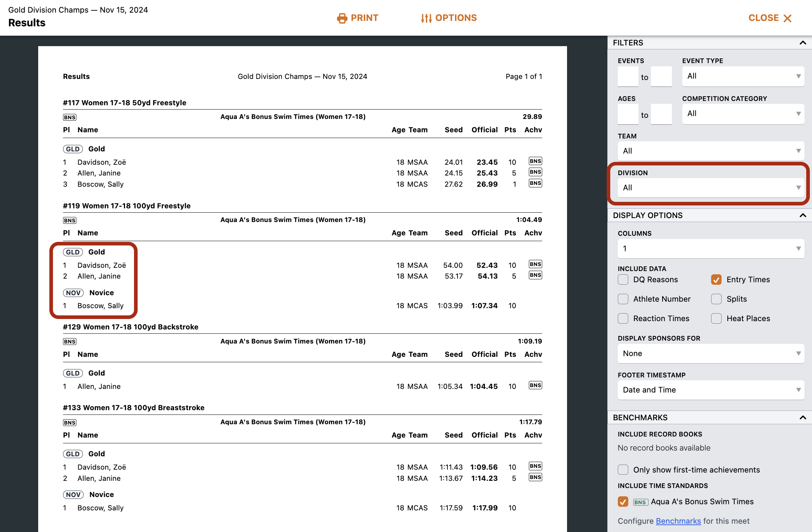Click BNS badge in event #133 header
This screenshot has width=812, height=532.
tap(70, 422)
